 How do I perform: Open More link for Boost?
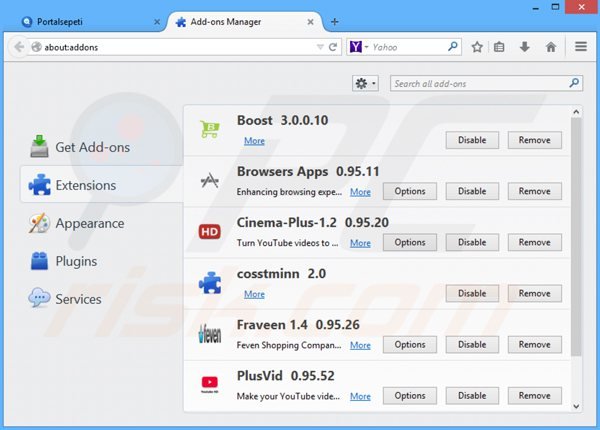pos(254,141)
